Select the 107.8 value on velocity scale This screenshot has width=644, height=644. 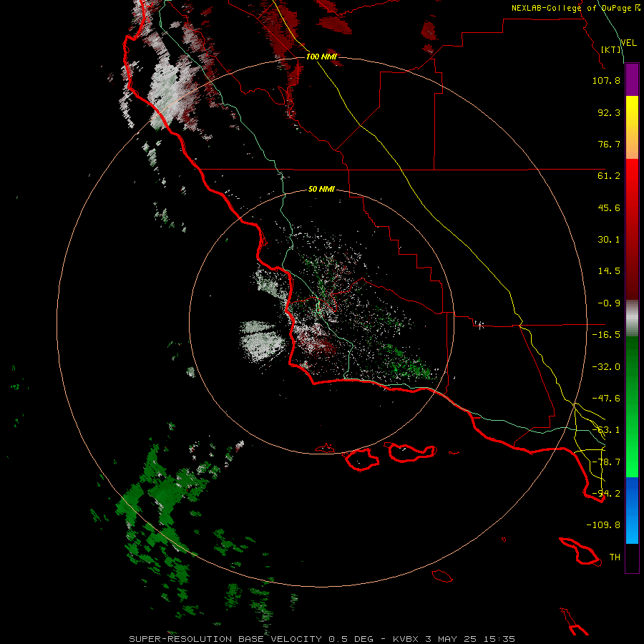coord(606,80)
